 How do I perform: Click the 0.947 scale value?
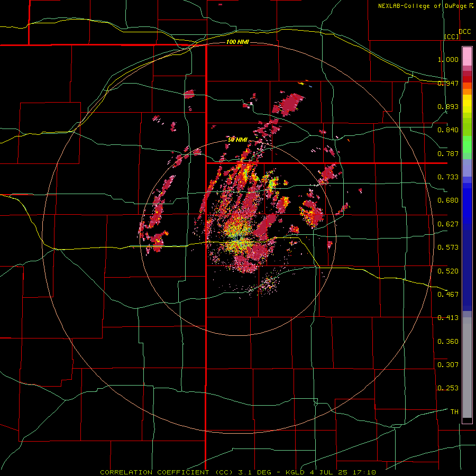point(448,83)
